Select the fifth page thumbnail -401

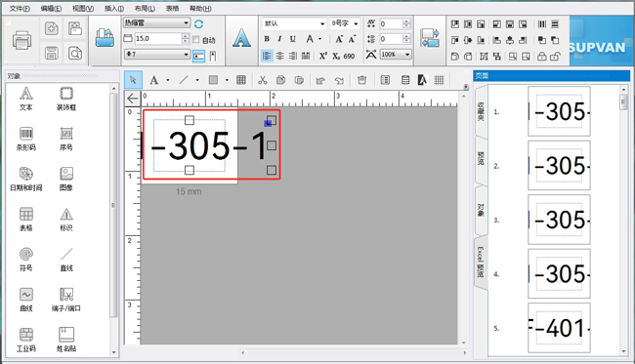[559, 328]
